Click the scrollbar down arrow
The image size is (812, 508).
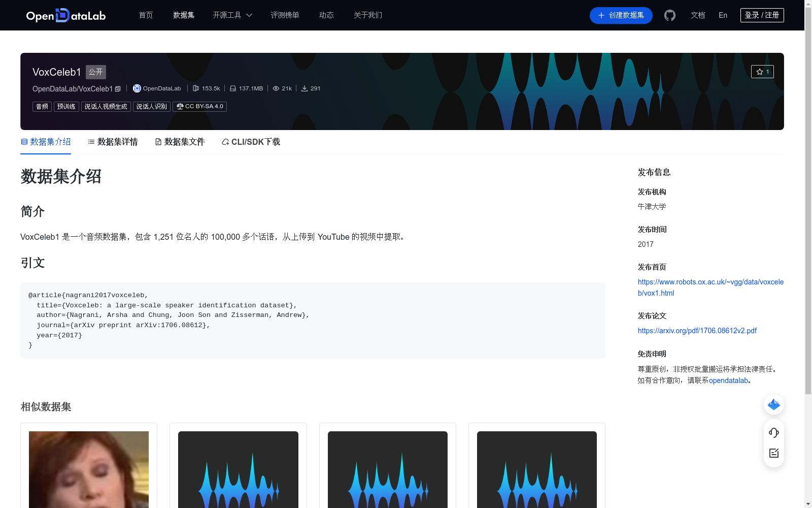tap(808, 504)
